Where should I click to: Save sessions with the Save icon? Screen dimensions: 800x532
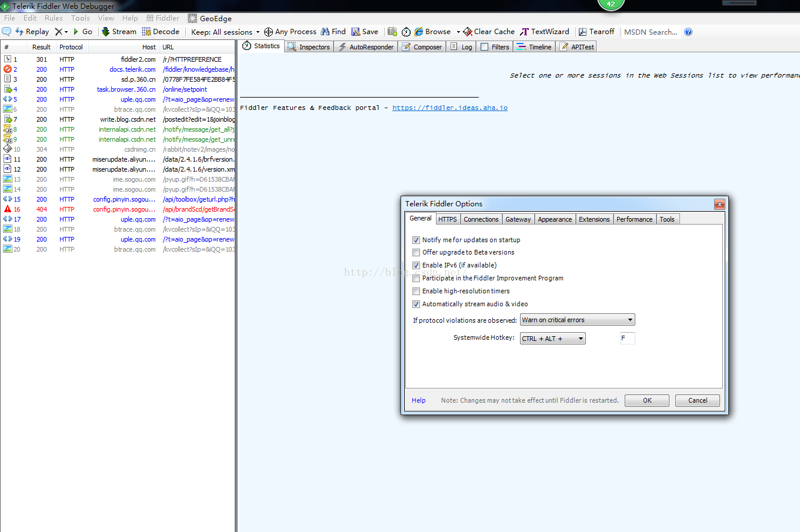click(365, 32)
